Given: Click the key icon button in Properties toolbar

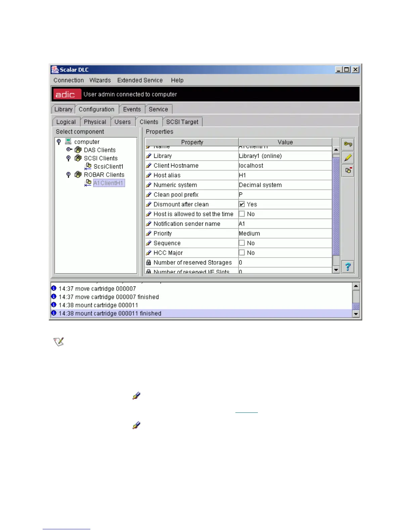Looking at the screenshot, I should pyautogui.click(x=348, y=144).
